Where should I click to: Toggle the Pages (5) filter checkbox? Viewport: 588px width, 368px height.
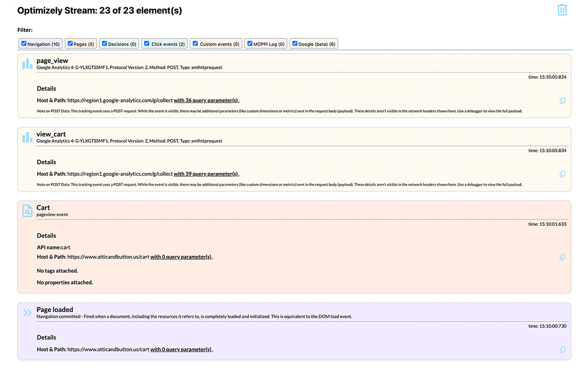coord(70,44)
